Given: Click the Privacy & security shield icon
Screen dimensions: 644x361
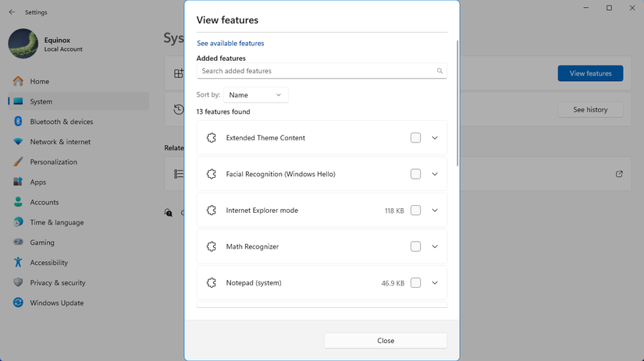Looking at the screenshot, I should tap(18, 282).
